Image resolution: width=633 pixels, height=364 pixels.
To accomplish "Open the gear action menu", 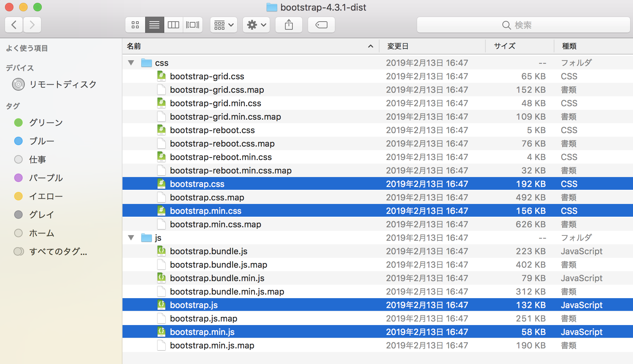I will pos(256,25).
